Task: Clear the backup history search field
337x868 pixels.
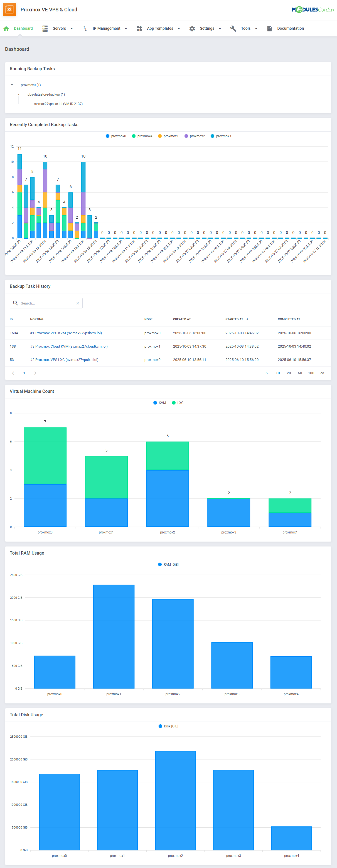Action: [x=78, y=303]
